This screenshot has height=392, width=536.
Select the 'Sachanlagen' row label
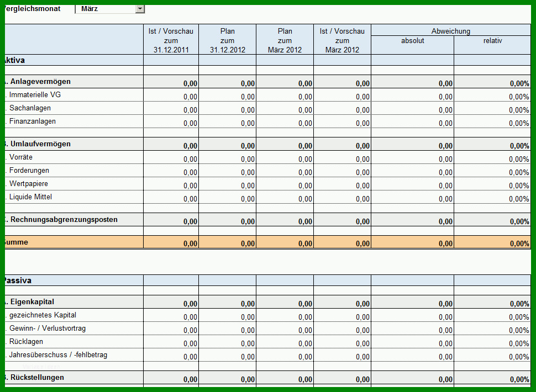point(30,108)
